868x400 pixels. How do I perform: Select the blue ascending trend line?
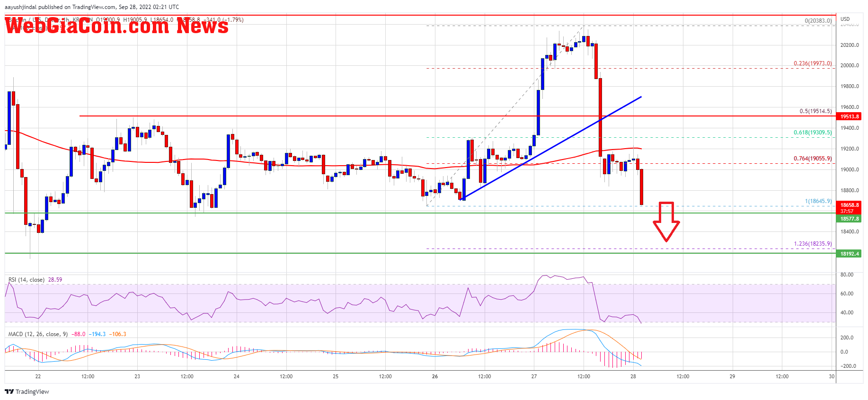point(552,148)
